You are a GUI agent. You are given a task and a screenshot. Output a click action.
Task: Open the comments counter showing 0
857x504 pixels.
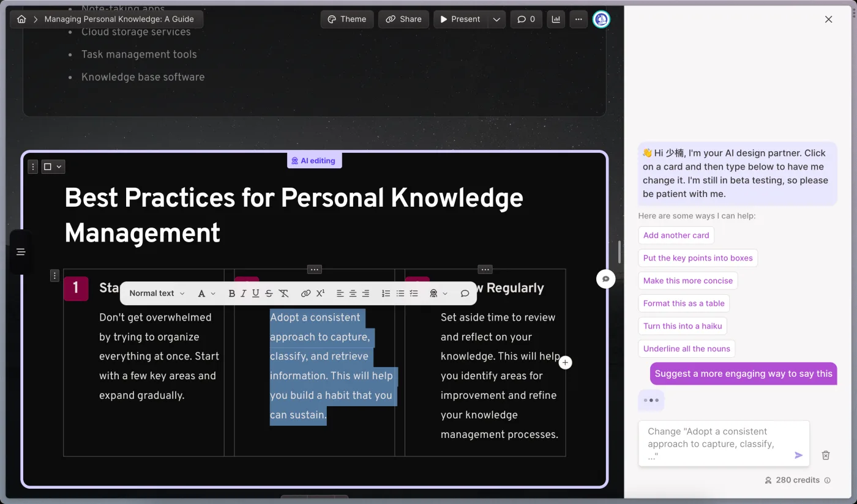pyautogui.click(x=526, y=19)
